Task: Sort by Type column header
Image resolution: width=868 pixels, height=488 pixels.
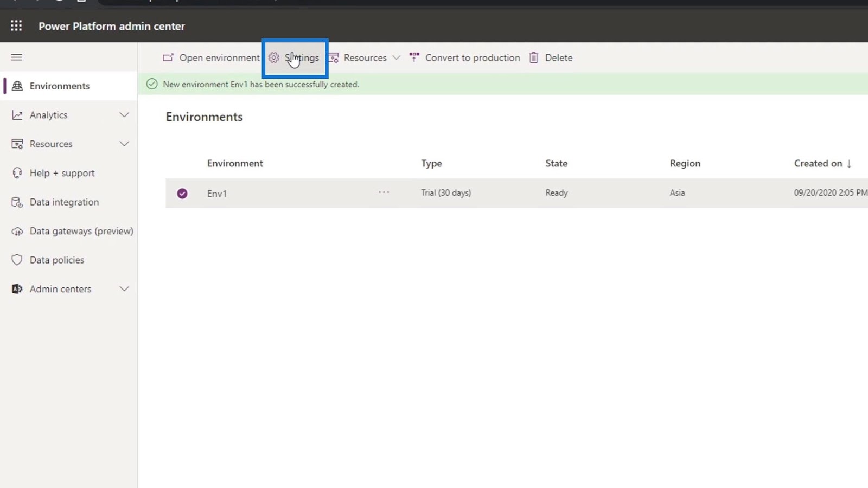Action: [x=431, y=163]
